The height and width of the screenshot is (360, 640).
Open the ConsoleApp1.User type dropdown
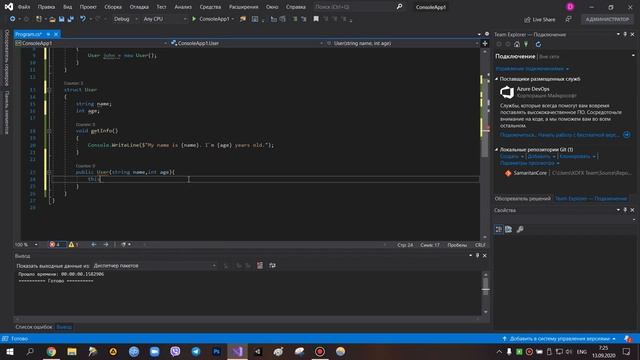click(247, 43)
